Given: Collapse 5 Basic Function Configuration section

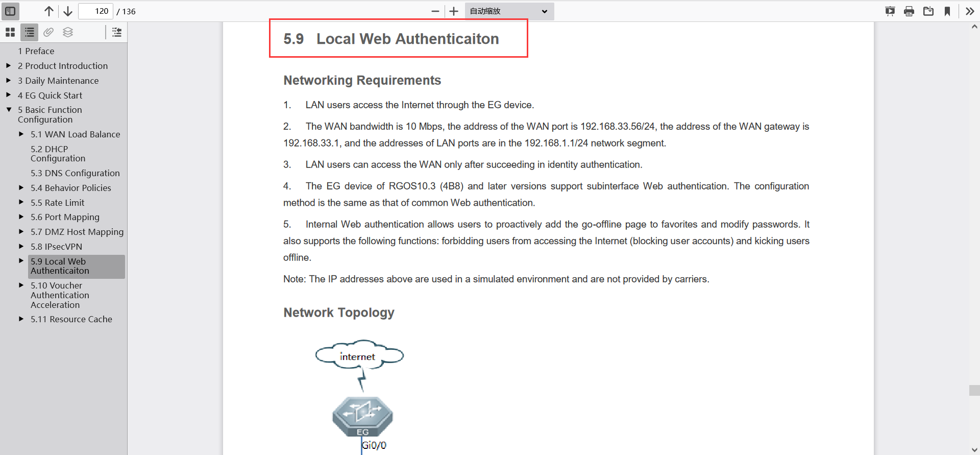Looking at the screenshot, I should (9, 109).
